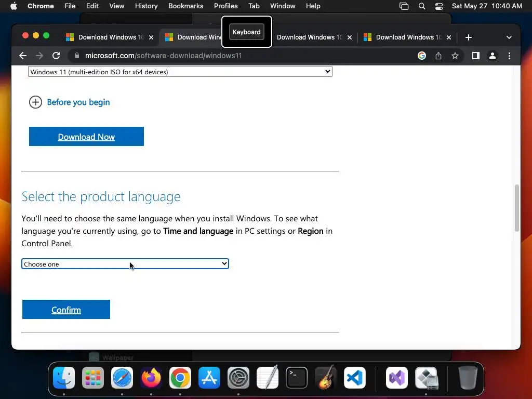Open Control Center in menu bar

click(x=438, y=6)
